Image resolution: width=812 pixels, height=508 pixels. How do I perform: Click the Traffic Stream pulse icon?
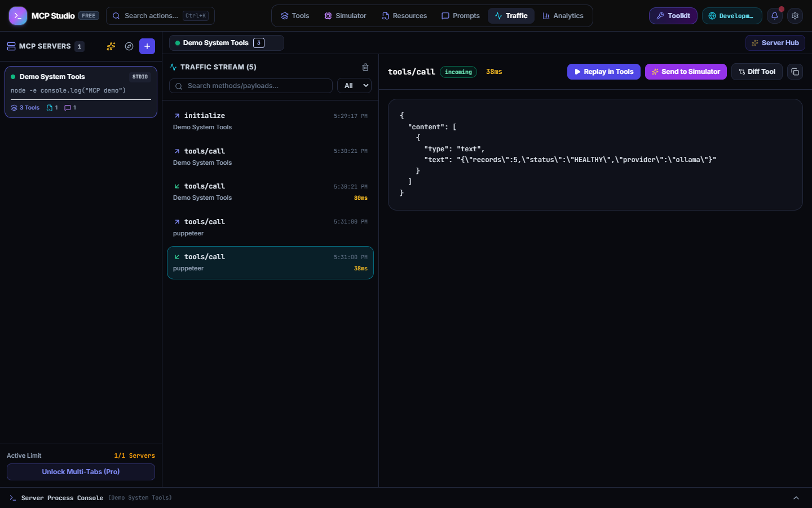click(x=173, y=67)
